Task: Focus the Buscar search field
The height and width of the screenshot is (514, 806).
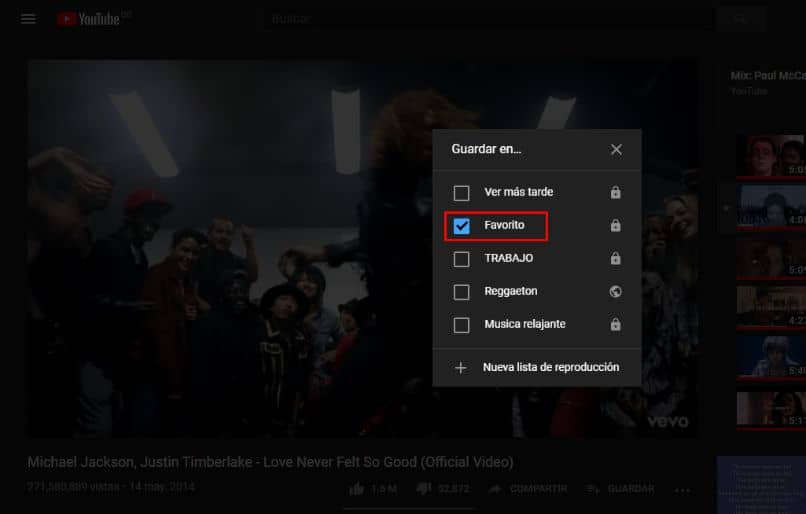Action: click(x=488, y=19)
